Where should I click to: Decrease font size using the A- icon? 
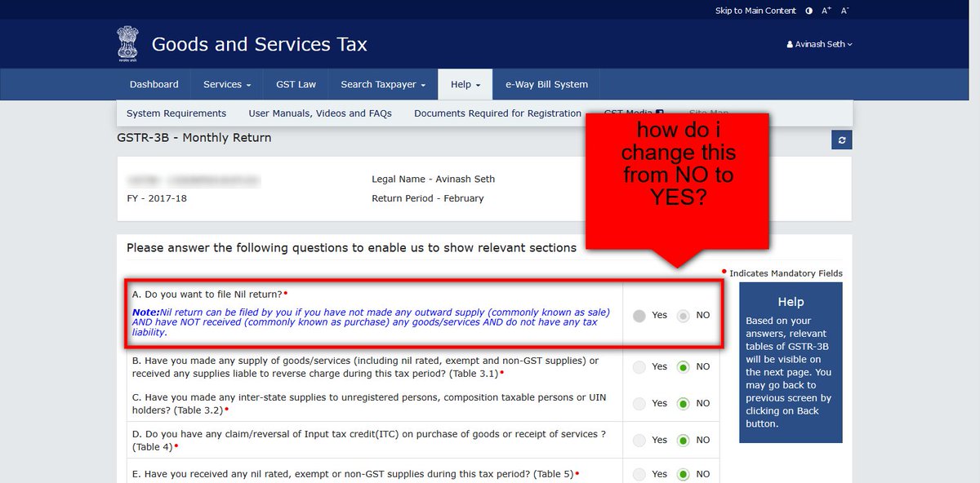click(x=844, y=11)
